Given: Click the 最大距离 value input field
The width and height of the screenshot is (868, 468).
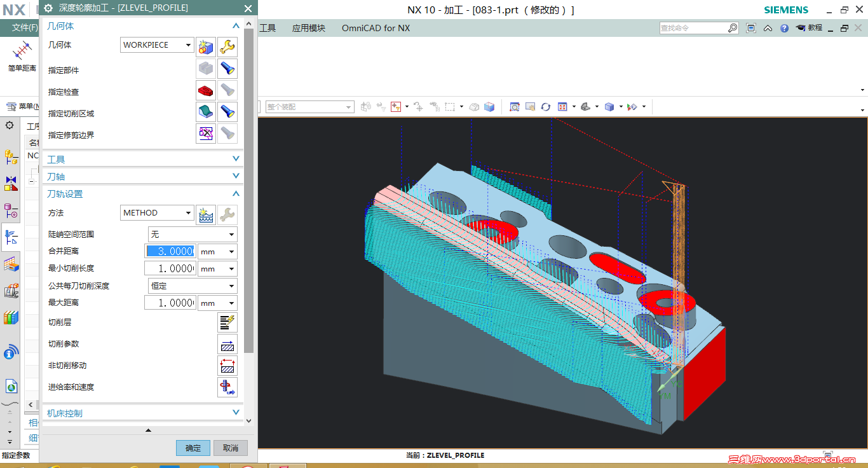Looking at the screenshot, I should [x=170, y=303].
